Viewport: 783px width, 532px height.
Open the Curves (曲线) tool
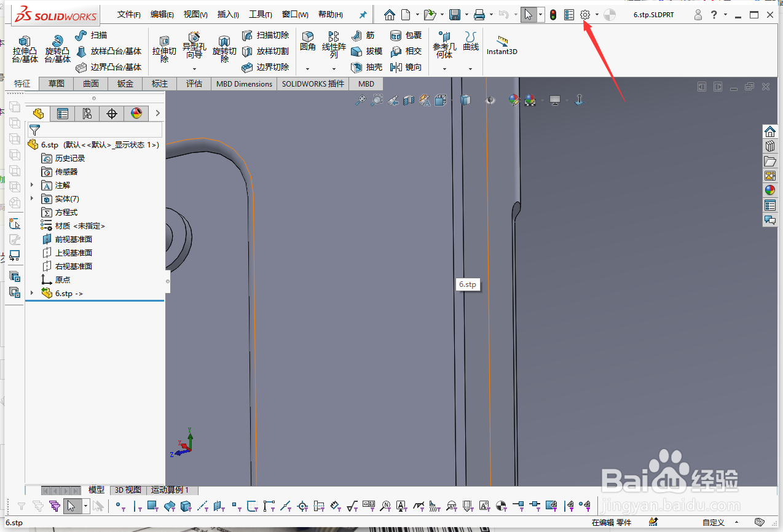pyautogui.click(x=471, y=42)
